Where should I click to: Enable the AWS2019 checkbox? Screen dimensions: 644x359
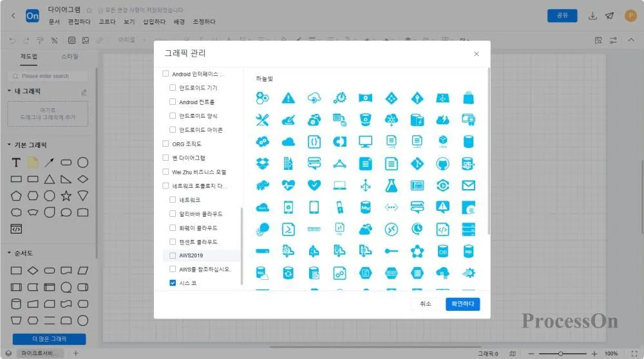(x=173, y=255)
